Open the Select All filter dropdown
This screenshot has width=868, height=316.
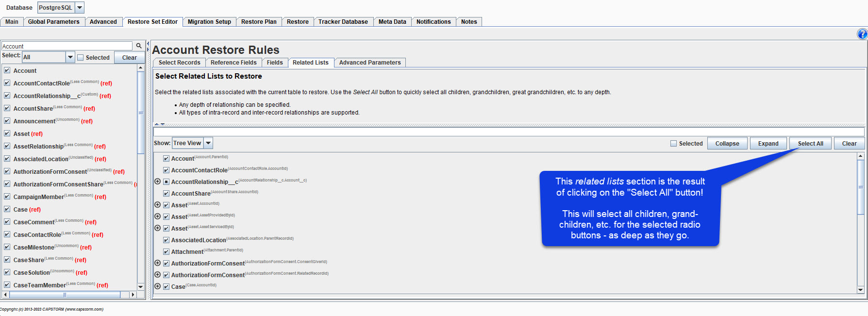tap(70, 57)
